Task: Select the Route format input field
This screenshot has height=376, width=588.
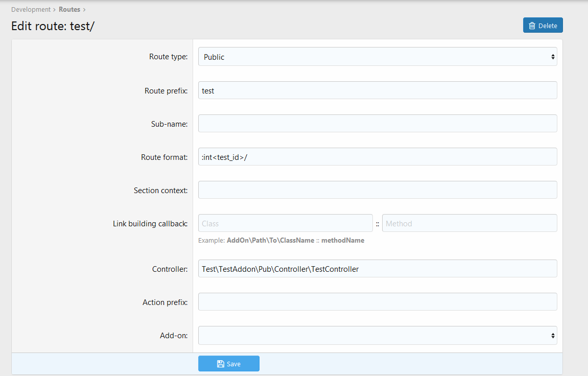Action: click(x=377, y=157)
